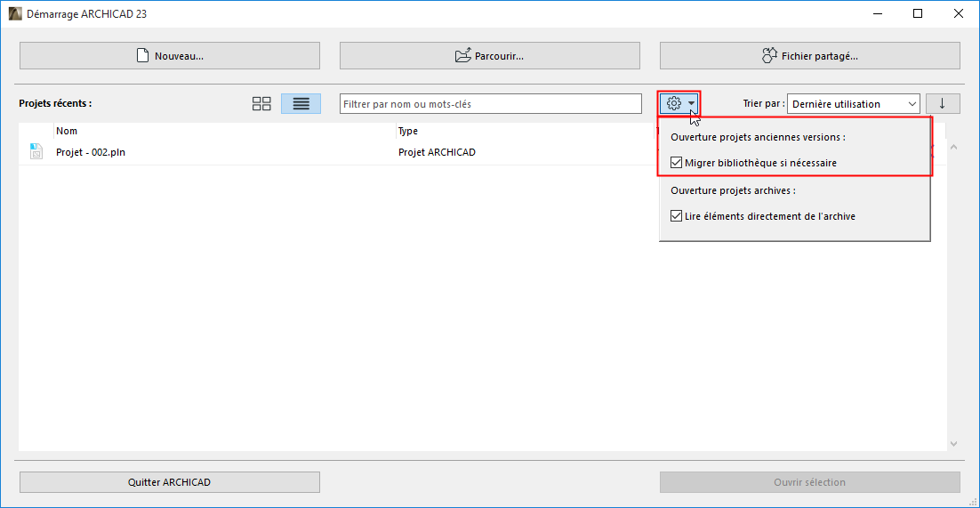Image resolution: width=980 pixels, height=508 pixels.
Task: Open the Parcourir... file browser button
Action: click(x=489, y=56)
